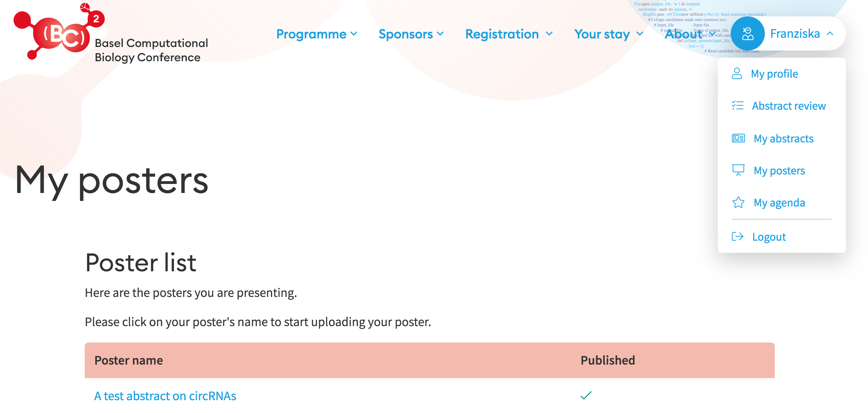The image size is (868, 413).
Task: Click the checklist icon beside Abstract review
Action: click(737, 105)
